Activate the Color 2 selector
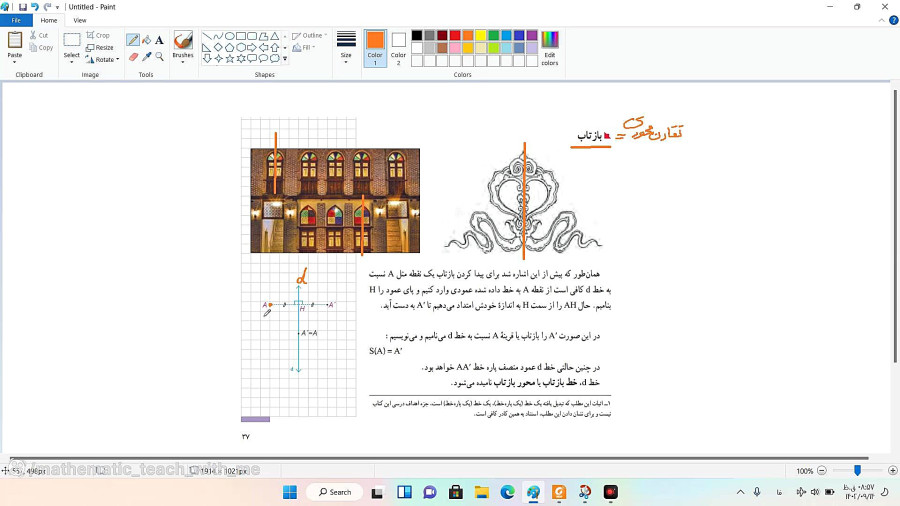The width and height of the screenshot is (900, 506). 398,48
